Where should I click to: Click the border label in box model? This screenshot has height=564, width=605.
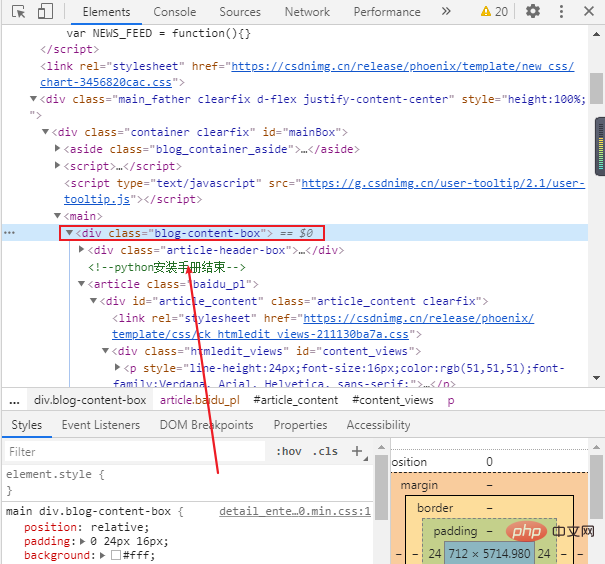(435, 508)
